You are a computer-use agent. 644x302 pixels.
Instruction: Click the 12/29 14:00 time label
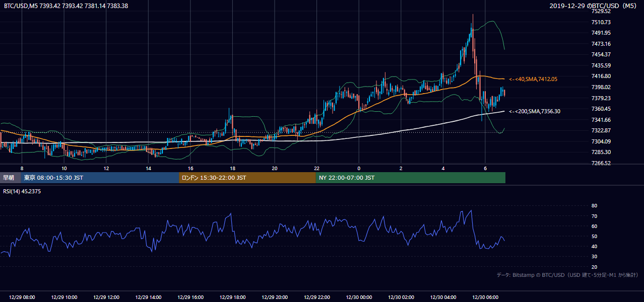[x=149, y=297]
